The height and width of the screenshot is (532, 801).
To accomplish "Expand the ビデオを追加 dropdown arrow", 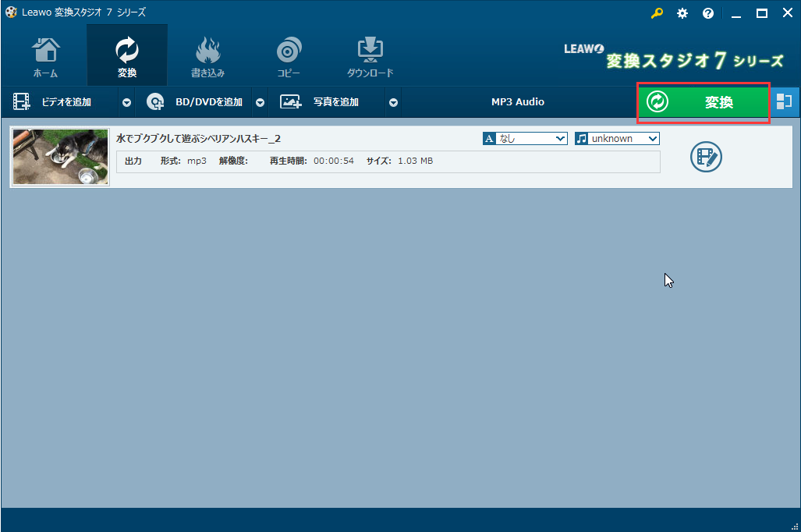I will [126, 102].
